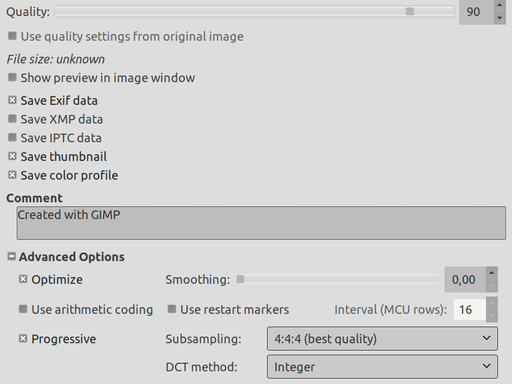Viewport: 512px width, 384px height.
Task: Collapse the Advanced Options section
Action: [12, 256]
